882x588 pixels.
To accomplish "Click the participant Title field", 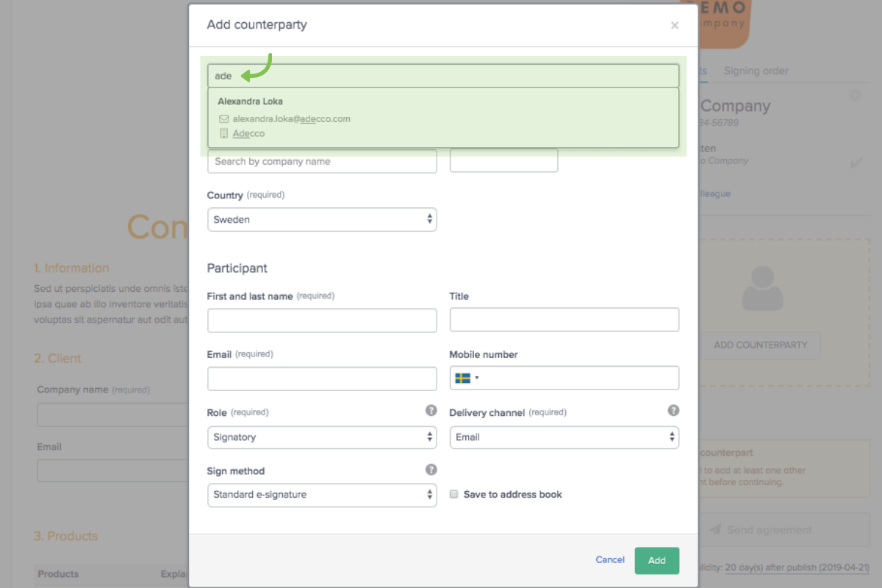I will coord(564,320).
